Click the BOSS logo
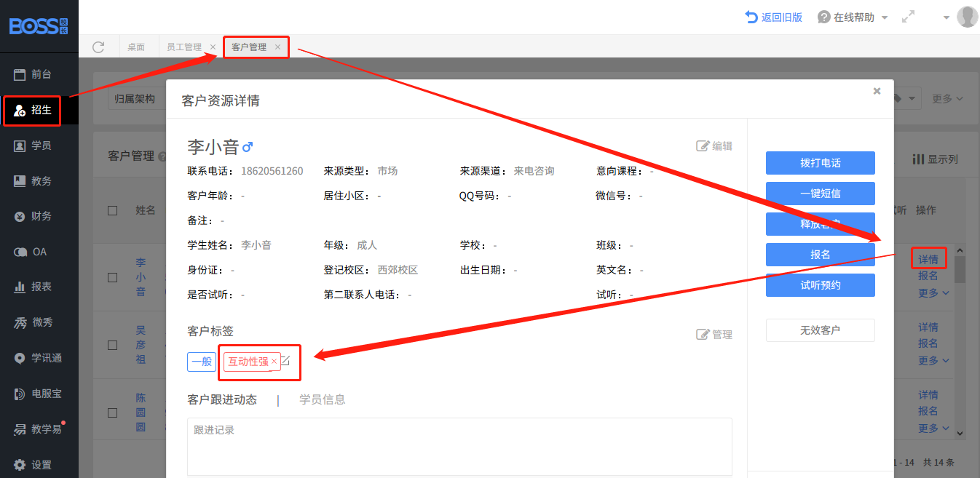Image resolution: width=980 pixels, height=478 pixels. pos(39,26)
